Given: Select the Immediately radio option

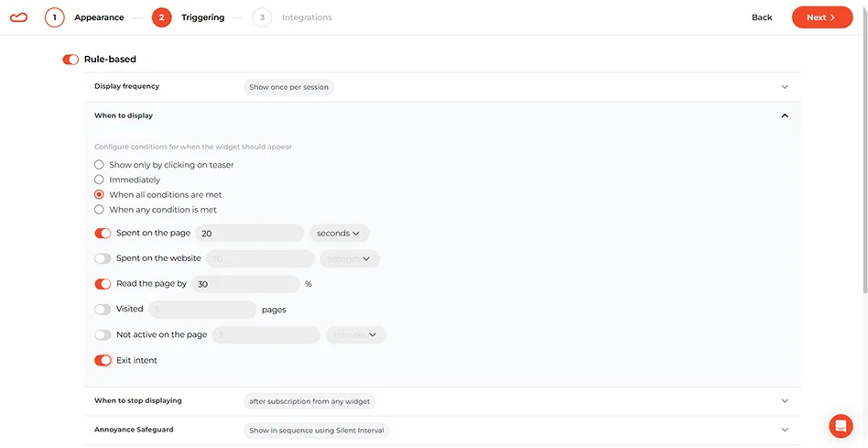Looking at the screenshot, I should pyautogui.click(x=100, y=180).
